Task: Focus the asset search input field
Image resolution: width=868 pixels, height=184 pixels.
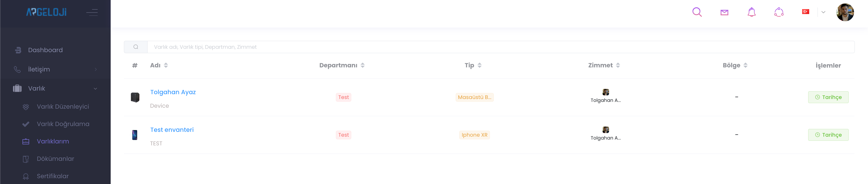Action: click(x=500, y=47)
